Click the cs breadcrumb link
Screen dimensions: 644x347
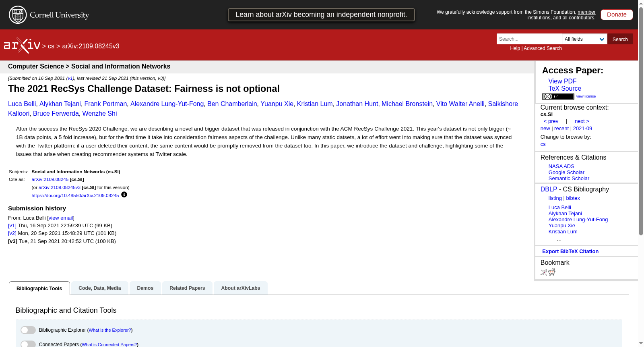click(51, 46)
